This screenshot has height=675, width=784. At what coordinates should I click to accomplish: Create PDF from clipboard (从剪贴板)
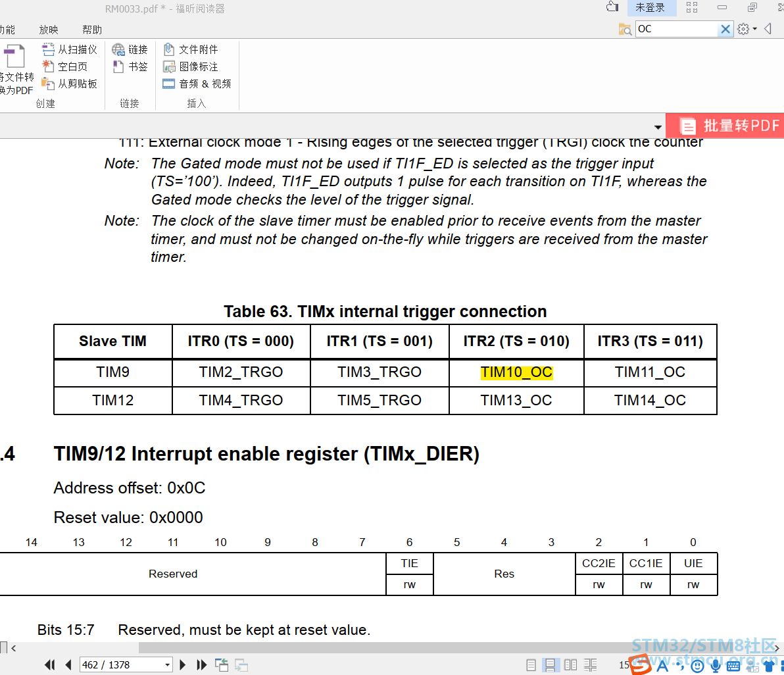(70, 84)
